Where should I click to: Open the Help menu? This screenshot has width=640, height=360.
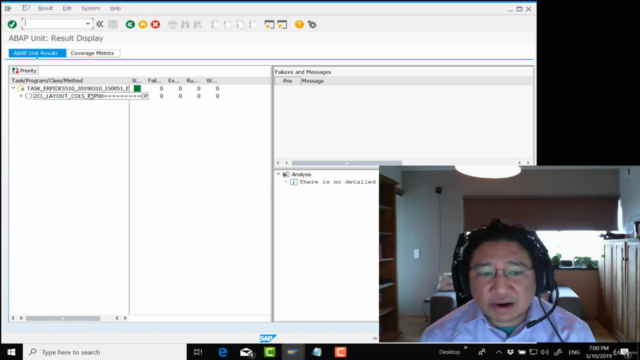tap(115, 8)
